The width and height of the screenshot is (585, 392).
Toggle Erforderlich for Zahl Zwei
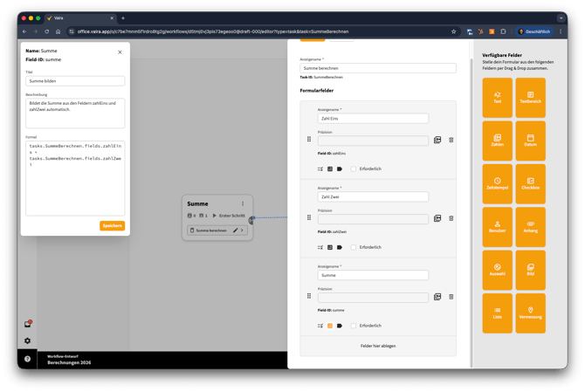click(x=354, y=247)
